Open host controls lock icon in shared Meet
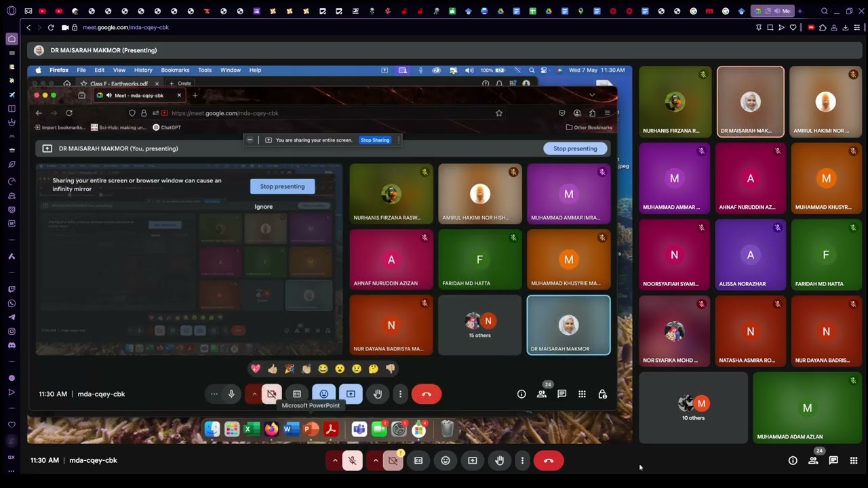 coord(602,394)
